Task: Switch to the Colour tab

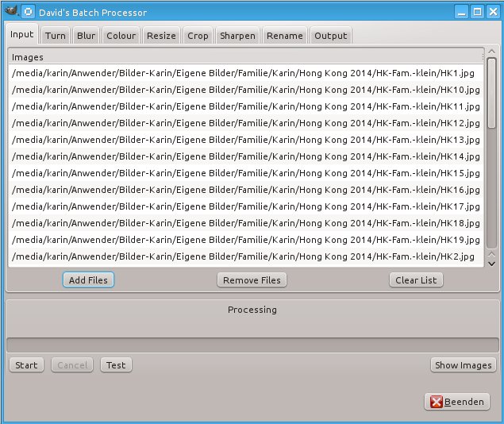Action: (x=121, y=36)
